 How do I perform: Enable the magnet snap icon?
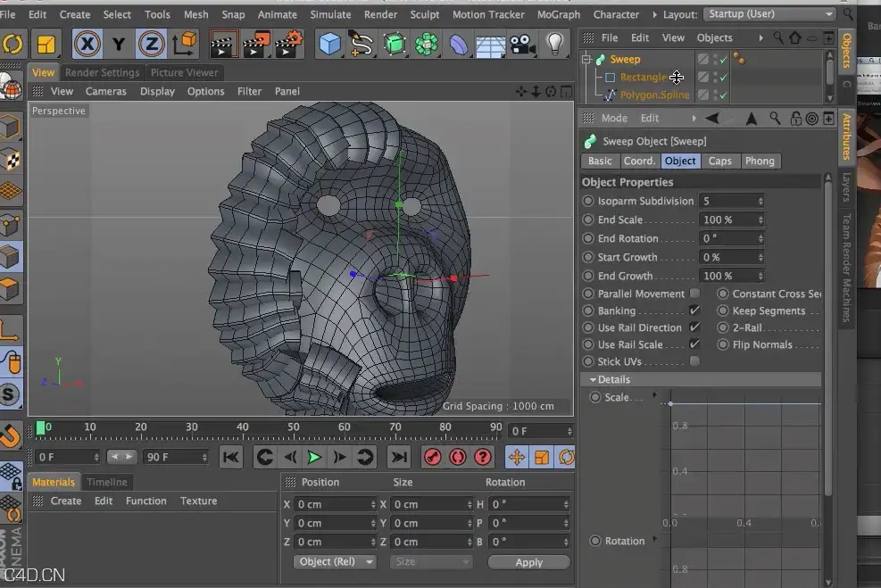coord(12,435)
